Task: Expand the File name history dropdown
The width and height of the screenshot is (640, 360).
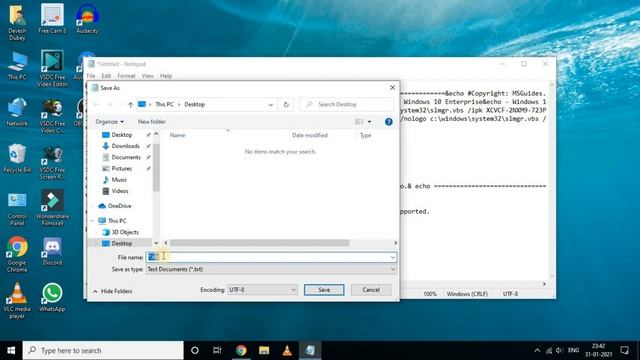Action: point(393,257)
